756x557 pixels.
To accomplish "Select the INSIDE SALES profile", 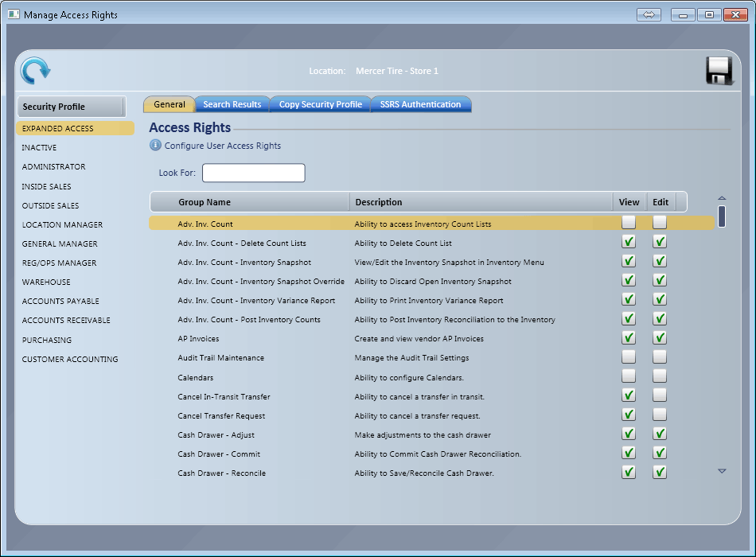I will tap(46, 187).
